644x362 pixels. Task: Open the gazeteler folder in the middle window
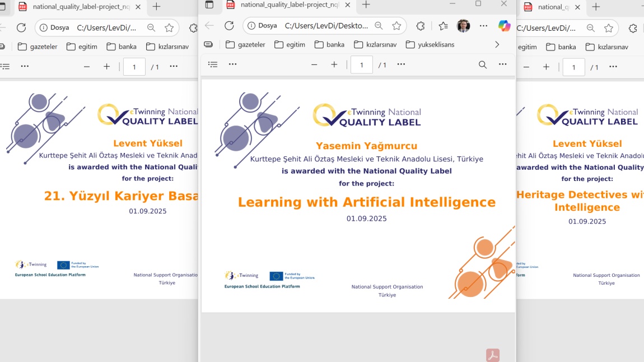pos(245,44)
